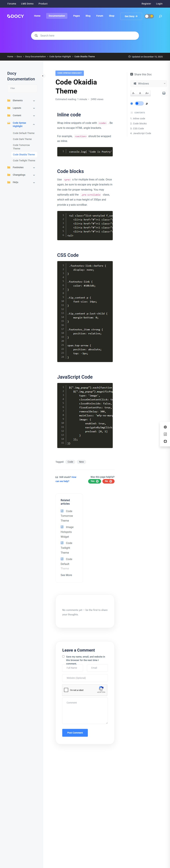Collapse Code Syntax Highlight section chevron
170x868 pixels.
click(x=34, y=125)
